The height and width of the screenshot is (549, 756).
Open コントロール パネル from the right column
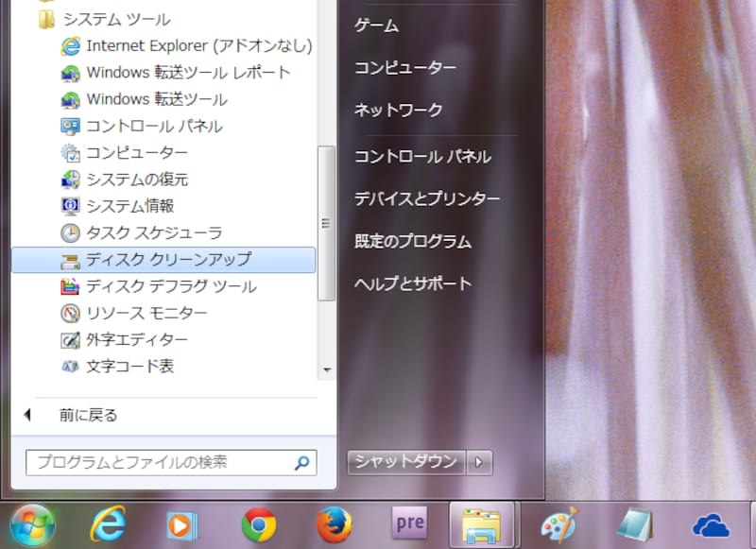click(x=423, y=157)
